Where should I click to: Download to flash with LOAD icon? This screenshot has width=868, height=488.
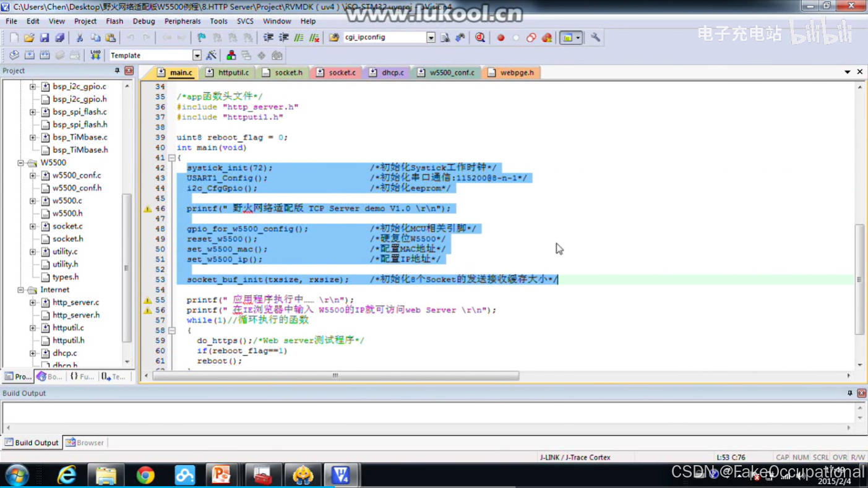coord(95,56)
